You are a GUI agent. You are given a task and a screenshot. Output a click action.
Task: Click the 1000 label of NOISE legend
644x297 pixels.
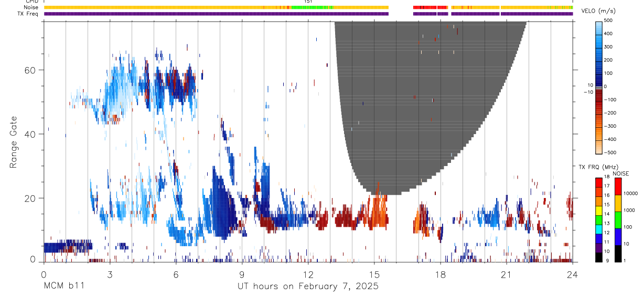pos(630,210)
